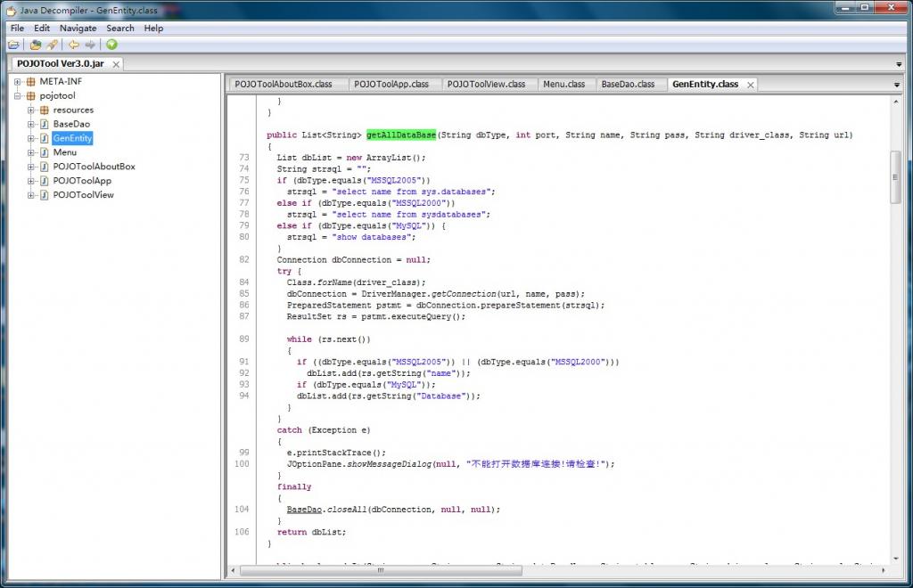Click the Backward navigation arrow
Screen dimensions: 913x588
73,45
